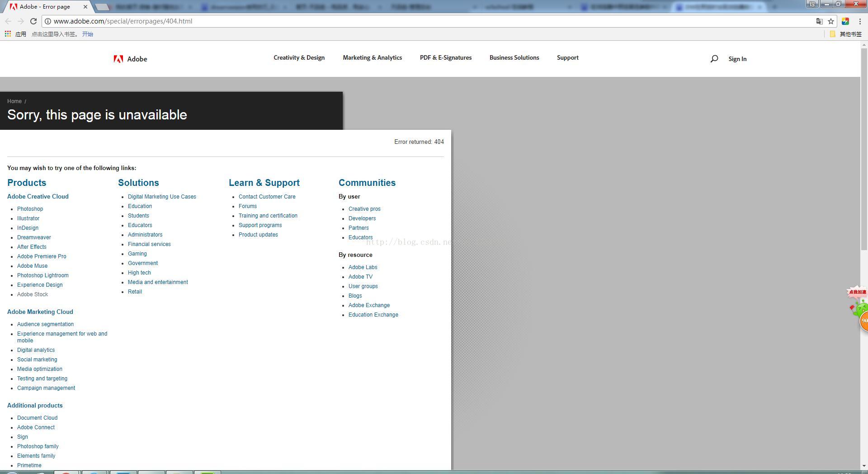The width and height of the screenshot is (868, 474).
Task: Open Dreamweaver link
Action: point(34,237)
